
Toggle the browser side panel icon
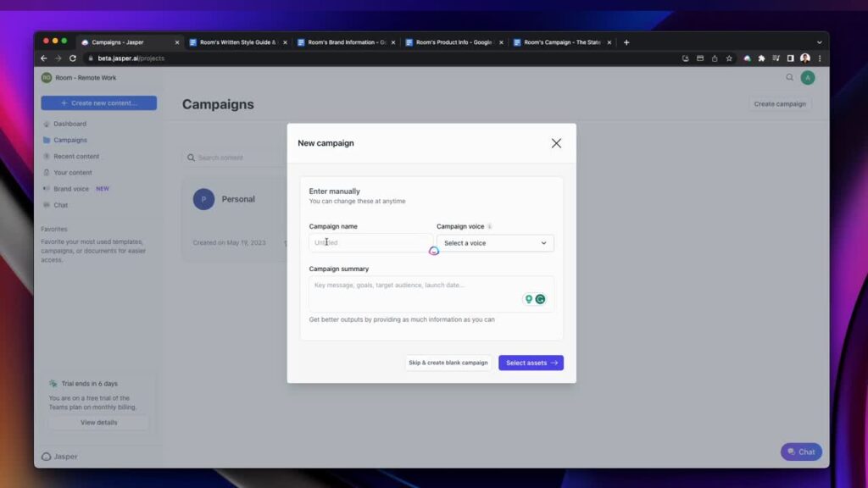791,58
